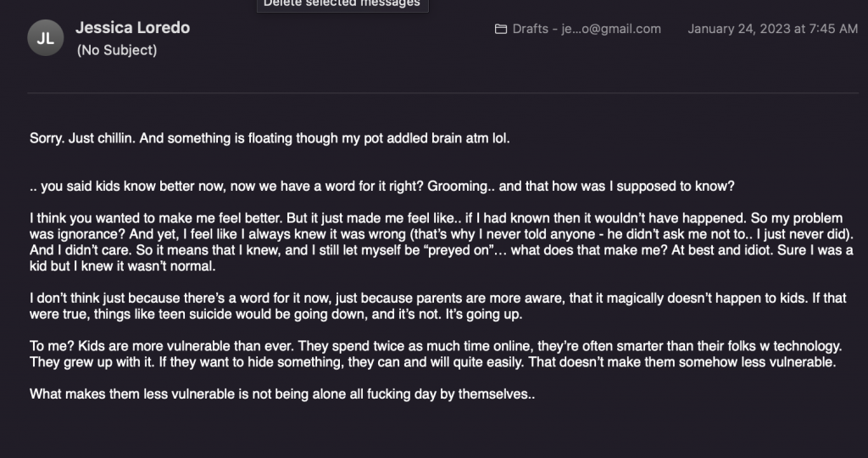The image size is (868, 458).
Task: Click the (No Subject) subject line
Action: 116,50
